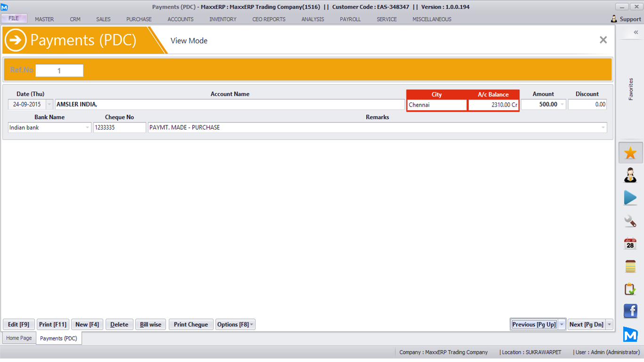Collapse the Favorites sidebar panel

pyautogui.click(x=636, y=33)
